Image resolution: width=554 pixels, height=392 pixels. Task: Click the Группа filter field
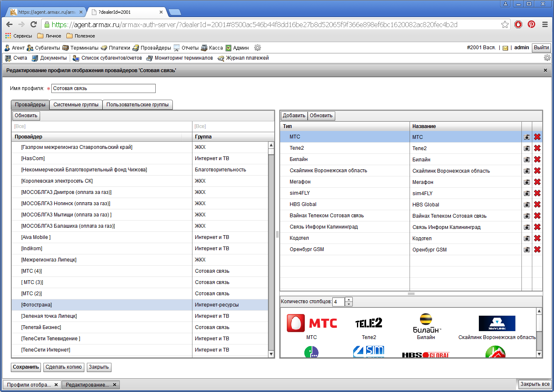point(233,126)
